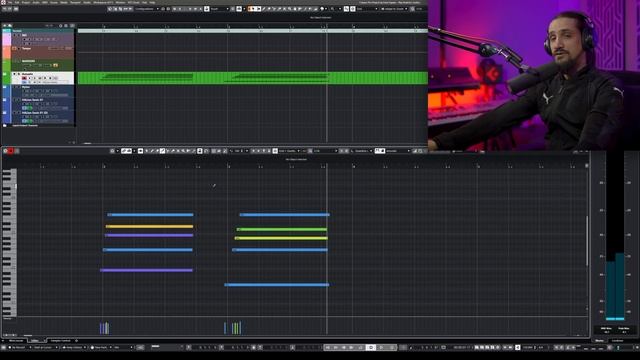This screenshot has height=360, width=640.
Task: Pick the Color paint bucket tool in top toolbar
Action: coord(321,9)
